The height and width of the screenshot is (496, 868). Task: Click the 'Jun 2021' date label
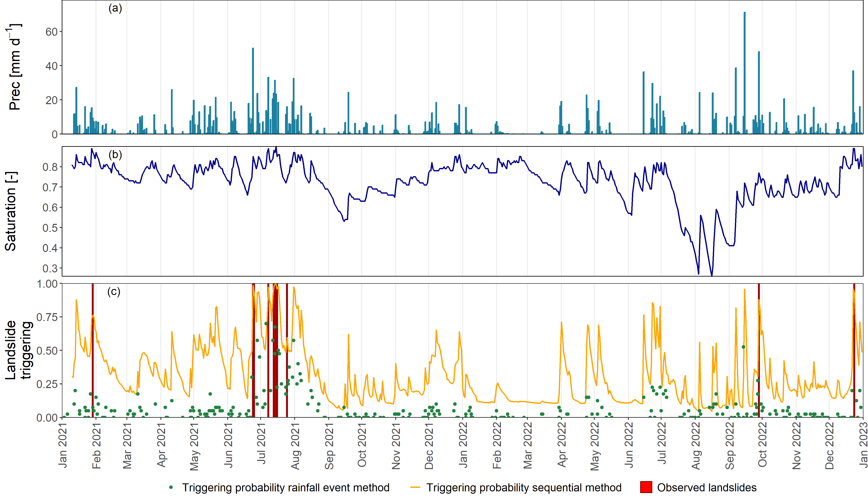click(x=228, y=445)
